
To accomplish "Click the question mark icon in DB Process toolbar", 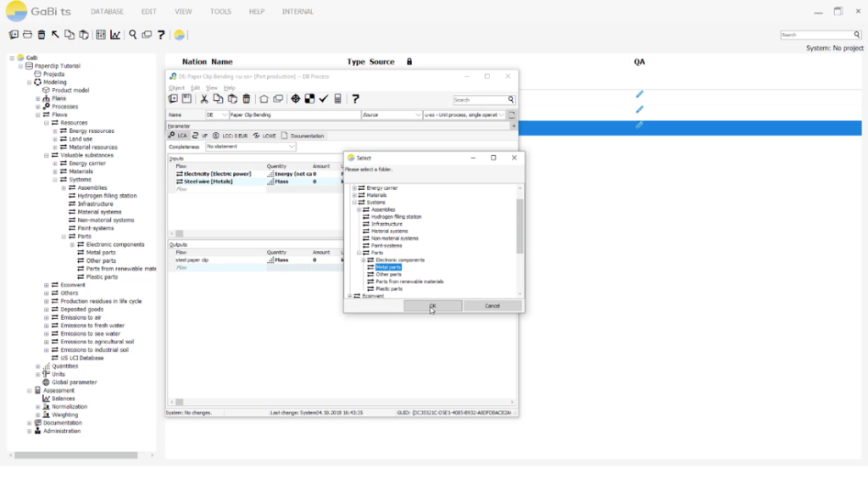I will pos(355,98).
